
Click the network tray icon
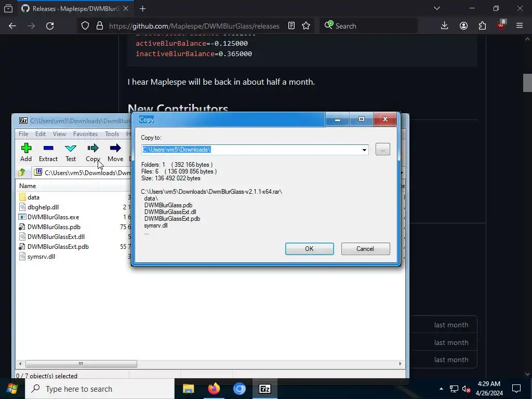454,389
